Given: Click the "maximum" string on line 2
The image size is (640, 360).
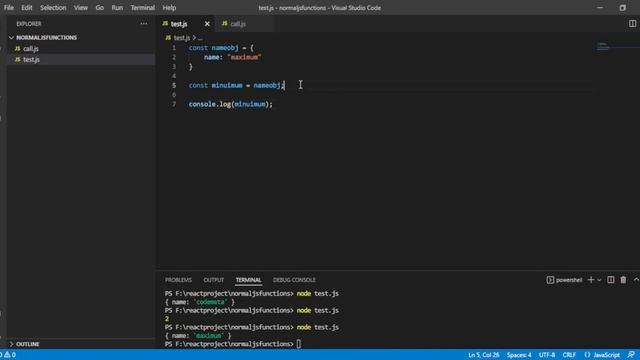Looking at the screenshot, I should [244, 58].
